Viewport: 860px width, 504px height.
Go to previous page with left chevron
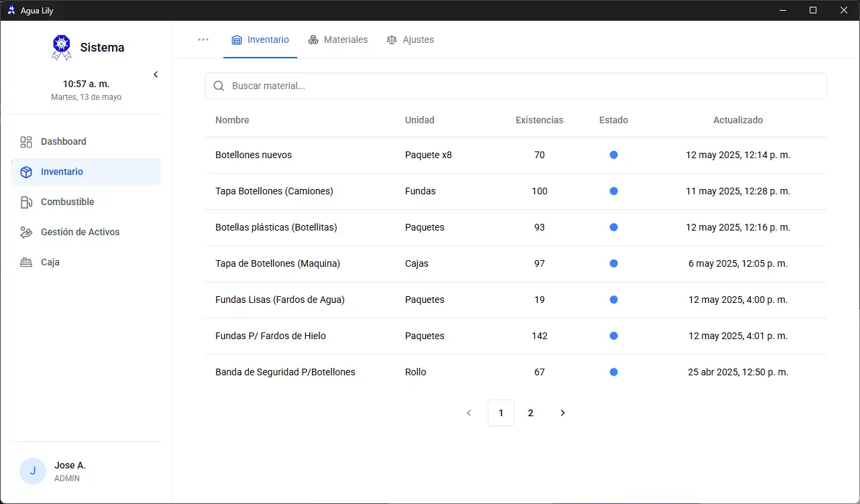pos(469,413)
